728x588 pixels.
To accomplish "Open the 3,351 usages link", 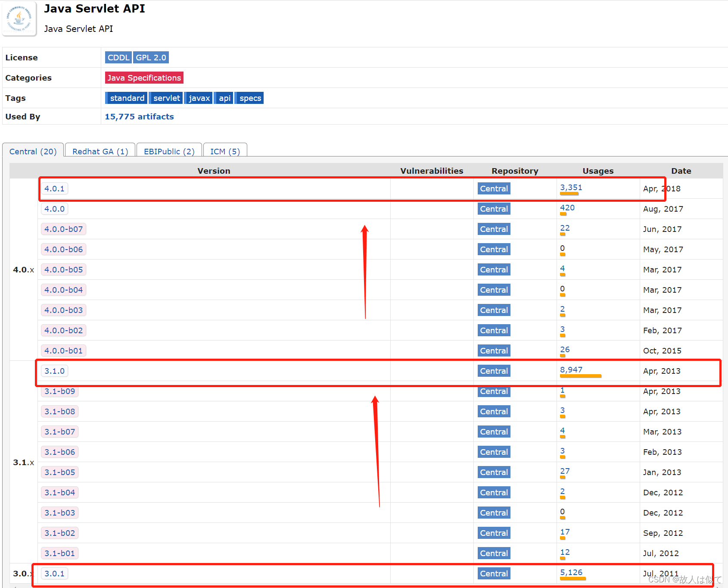I will click(x=571, y=188).
